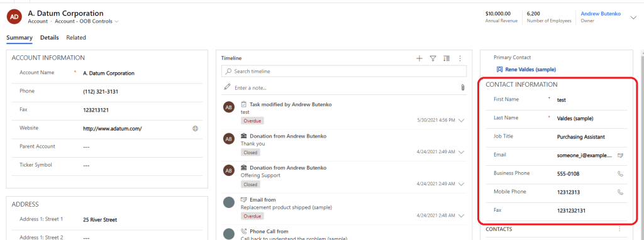Add a new timeline record with plus icon
This screenshot has height=240, width=644.
coord(419,58)
